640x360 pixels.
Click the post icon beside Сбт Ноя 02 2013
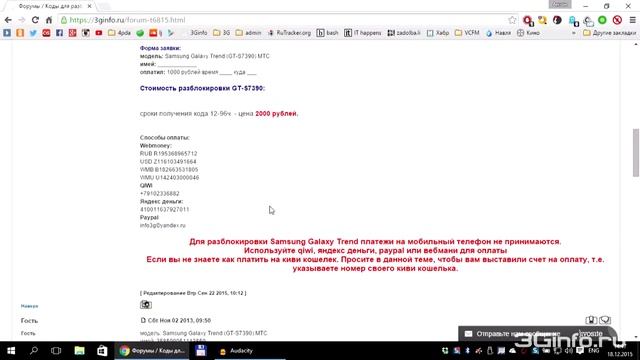coord(143,320)
